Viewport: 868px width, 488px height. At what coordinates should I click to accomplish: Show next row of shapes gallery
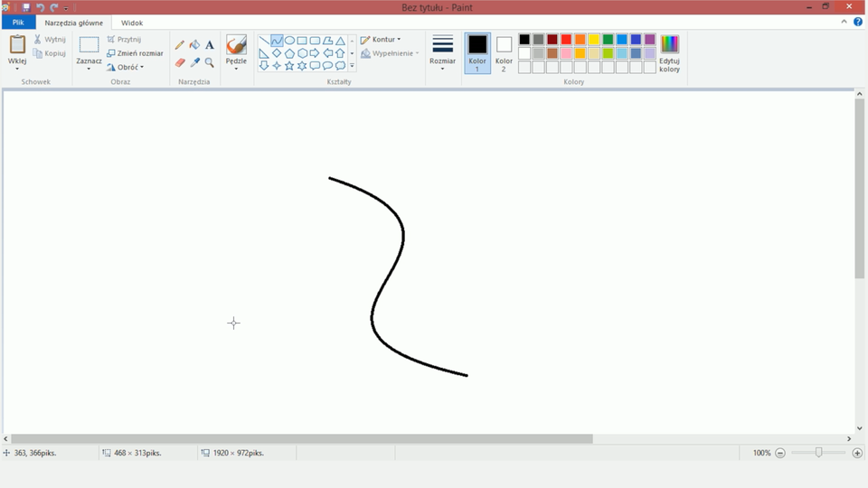point(352,53)
